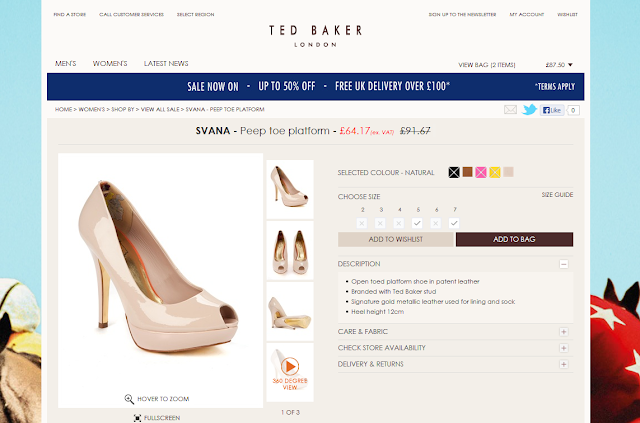
Task: Select size 3 checkbox
Action: (380, 223)
